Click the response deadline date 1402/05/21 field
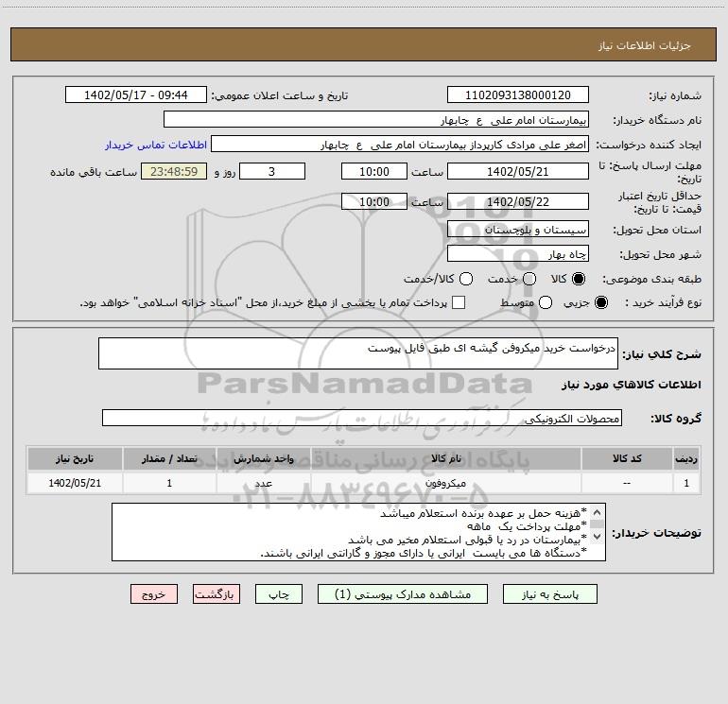Screen dimensions: 728x704 [x=518, y=171]
